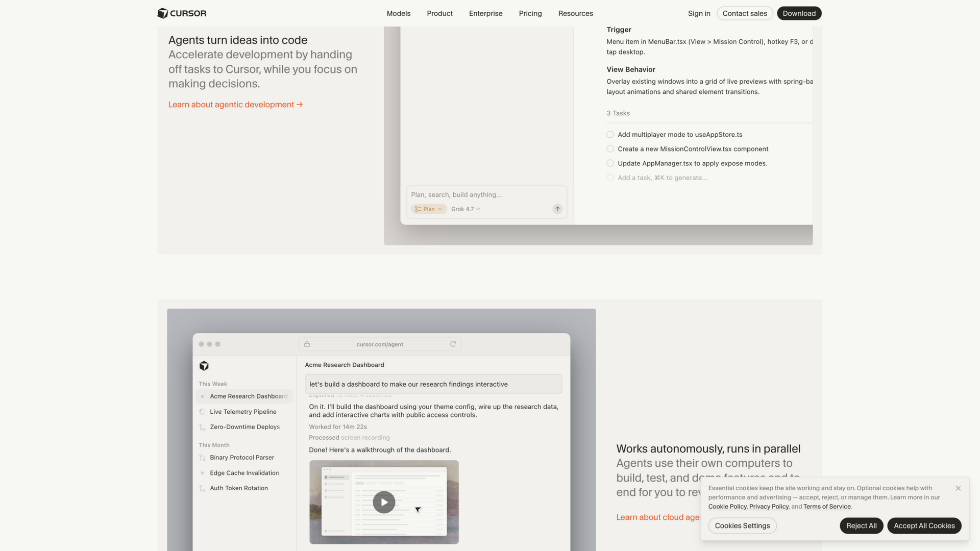The height and width of the screenshot is (551, 980).
Task: Click the cursor.com/agent address field
Action: point(380,344)
